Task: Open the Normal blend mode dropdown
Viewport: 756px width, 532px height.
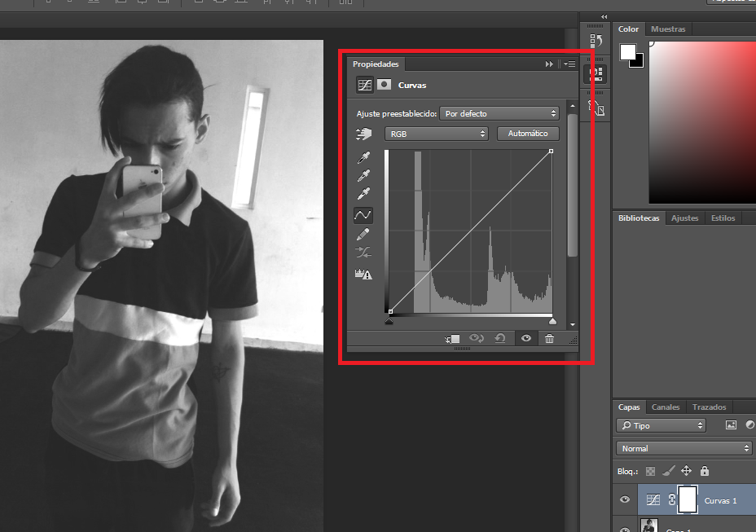Action: 684,448
